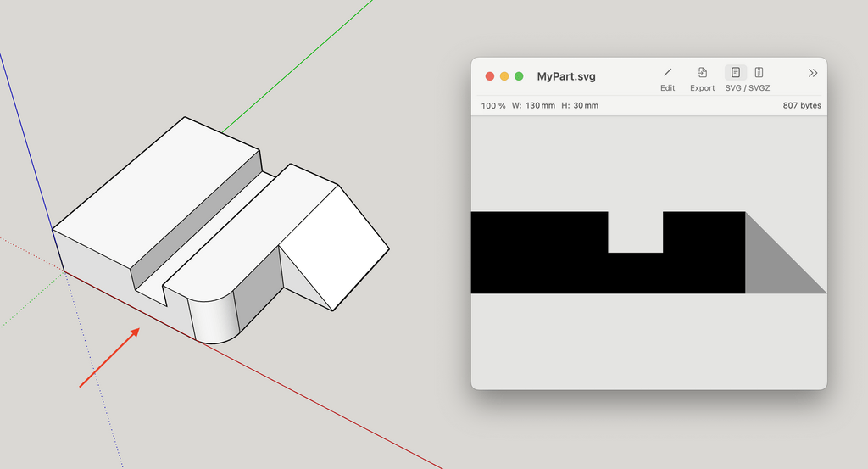Minimize MyPart.svg window with yellow button
Viewport: 868px width, 469px height.
tap(504, 76)
